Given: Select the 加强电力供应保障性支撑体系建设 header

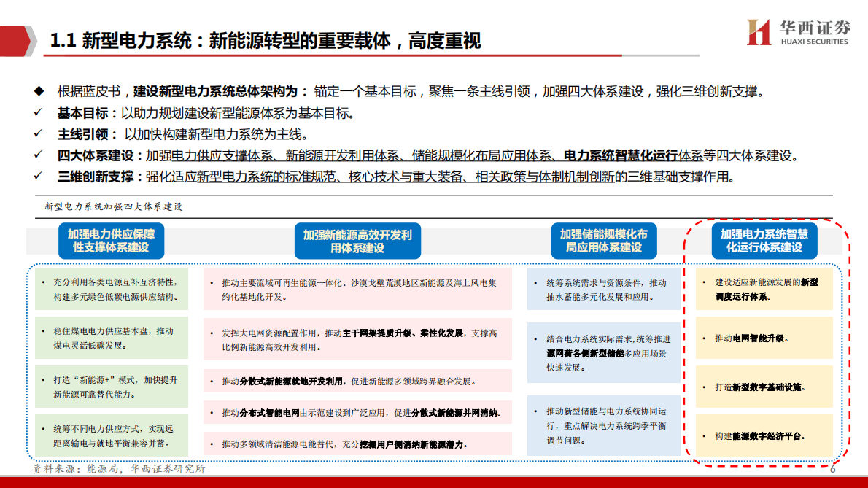Looking at the screenshot, I should click(110, 241).
